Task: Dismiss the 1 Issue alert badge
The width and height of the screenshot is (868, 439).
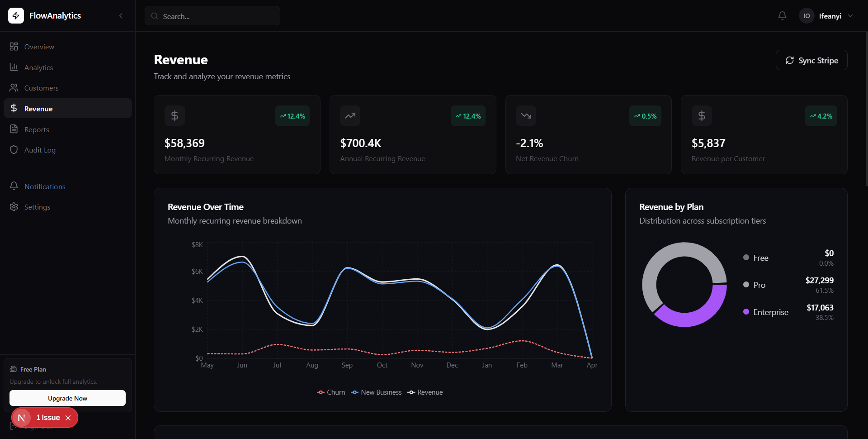Action: click(68, 417)
